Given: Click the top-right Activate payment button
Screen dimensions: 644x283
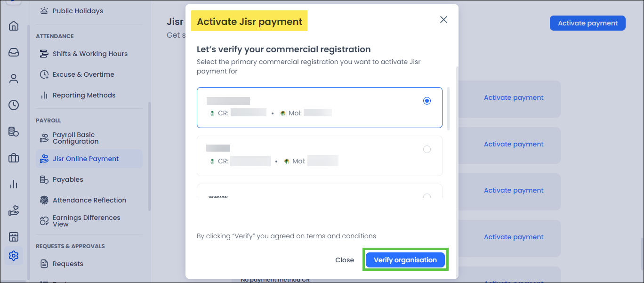Looking at the screenshot, I should [x=588, y=23].
